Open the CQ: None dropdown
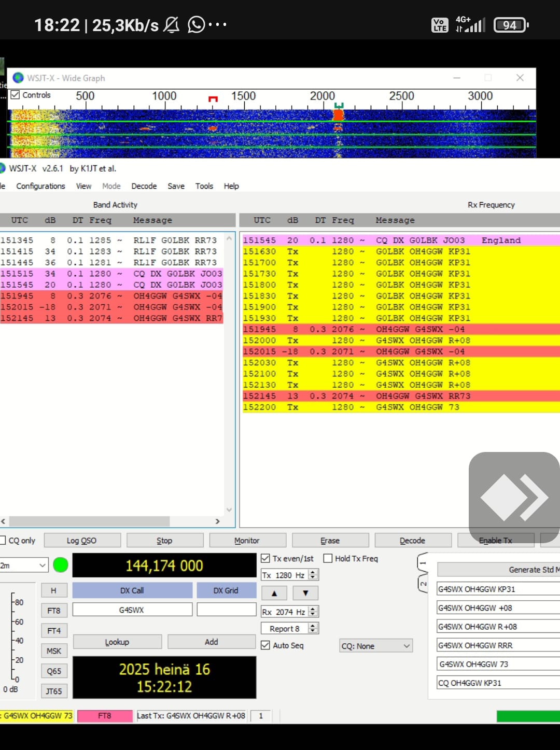Image resolution: width=560 pixels, height=750 pixels. (x=376, y=646)
